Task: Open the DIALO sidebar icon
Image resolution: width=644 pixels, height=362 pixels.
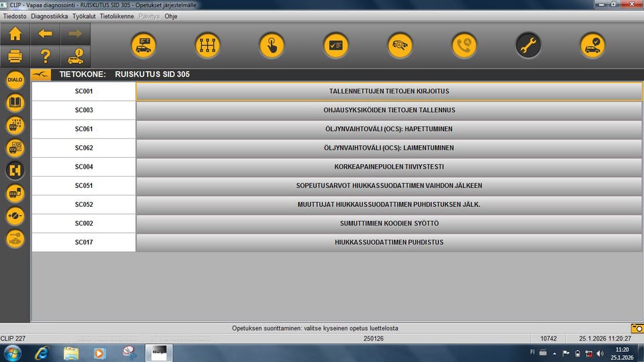Action: [x=15, y=80]
